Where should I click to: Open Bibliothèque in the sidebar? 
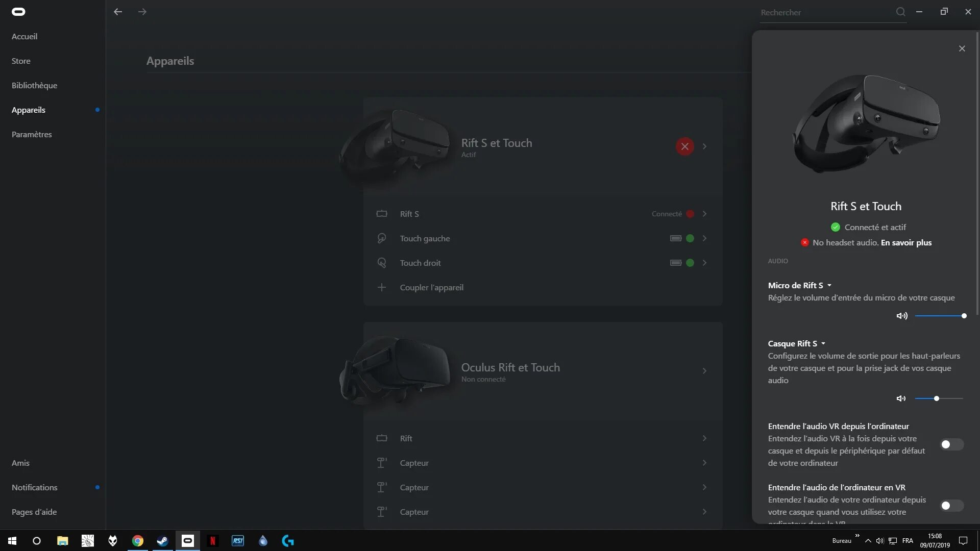tap(34, 85)
